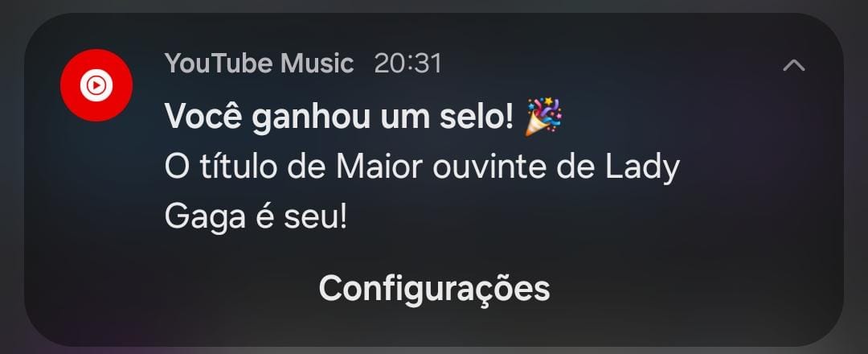Click the 'Gaga é seu!' message line
The image size is (868, 354).
point(256,217)
